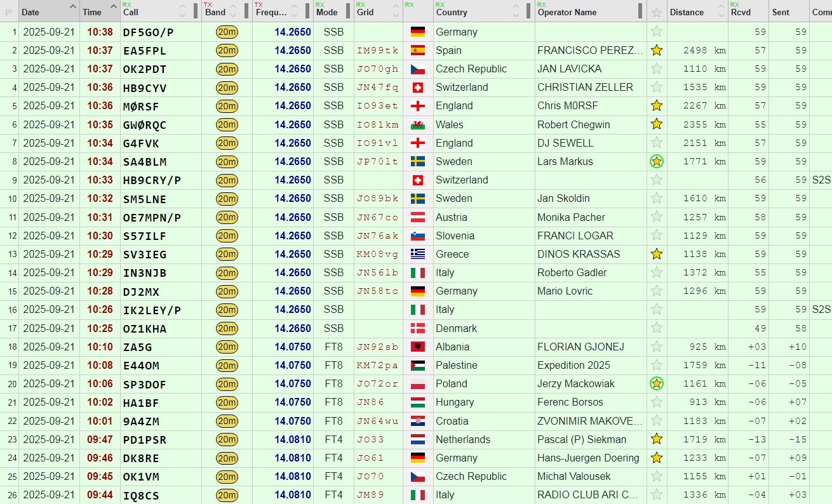This screenshot has width=832, height=504.
Task: Click the resize handle right of the Mode header
Action: 348,11
